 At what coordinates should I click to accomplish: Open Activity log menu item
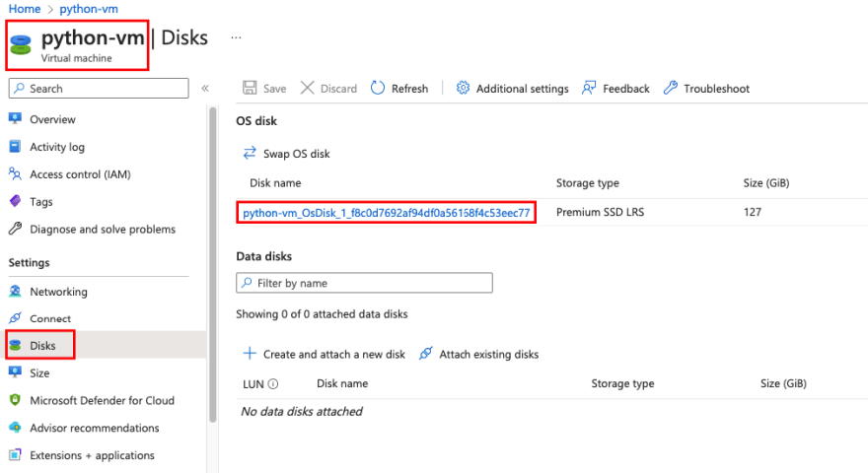tap(57, 147)
